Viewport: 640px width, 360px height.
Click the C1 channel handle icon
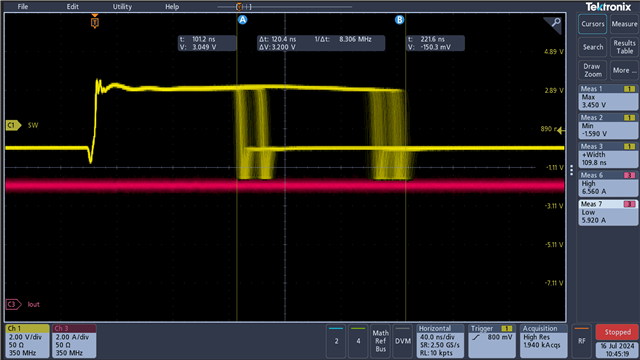coord(13,125)
